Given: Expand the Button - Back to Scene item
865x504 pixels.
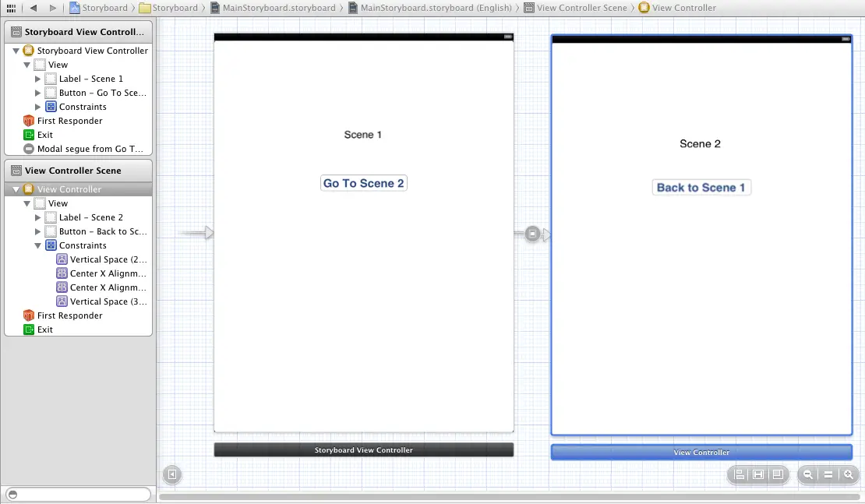Looking at the screenshot, I should tap(37, 231).
